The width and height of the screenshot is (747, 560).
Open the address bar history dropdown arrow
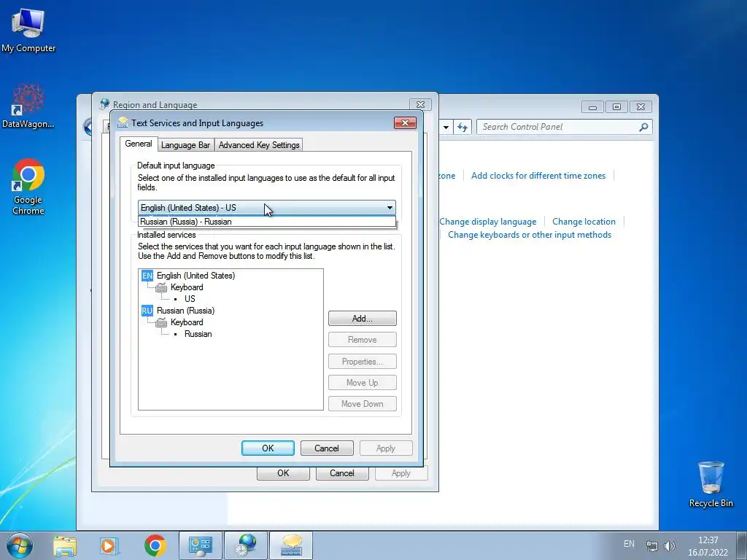click(x=446, y=127)
